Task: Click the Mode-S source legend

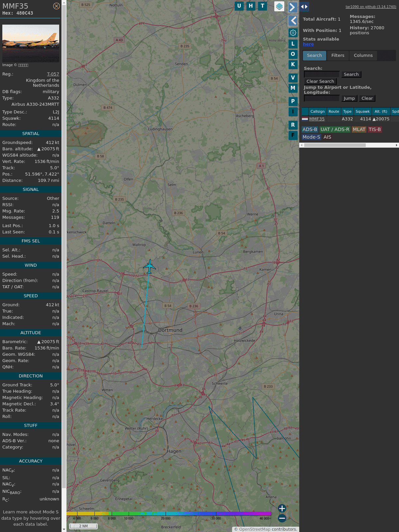Action: (x=312, y=137)
